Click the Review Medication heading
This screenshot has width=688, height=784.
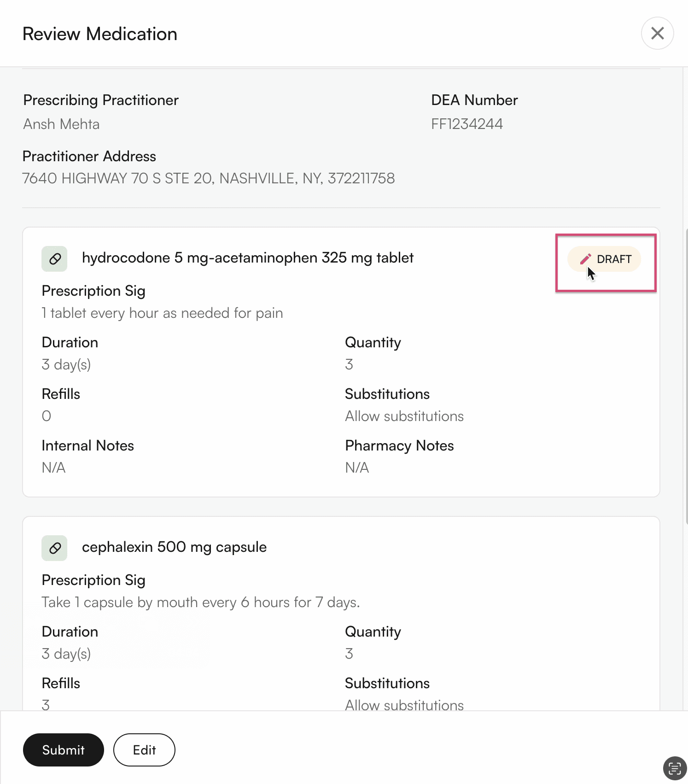(x=100, y=34)
